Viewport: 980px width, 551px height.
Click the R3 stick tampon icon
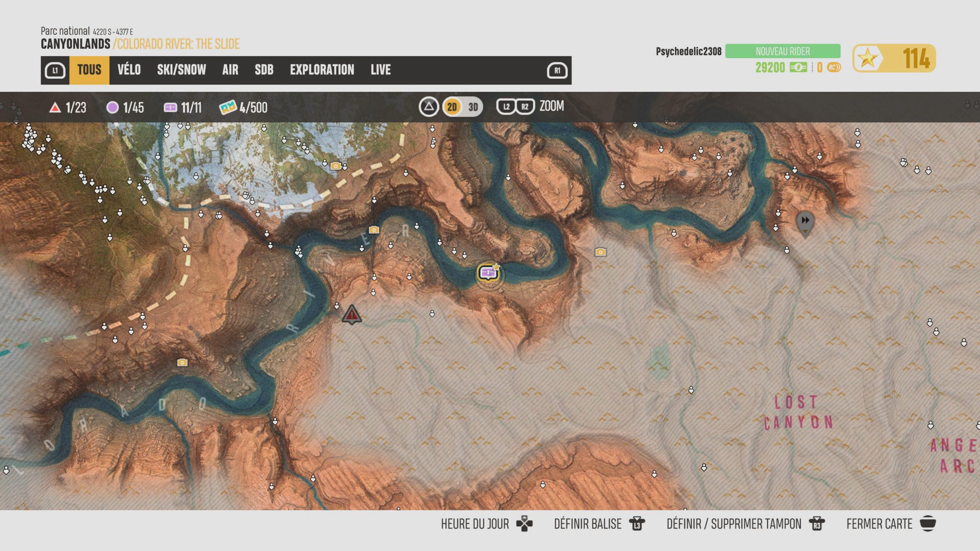point(817,523)
